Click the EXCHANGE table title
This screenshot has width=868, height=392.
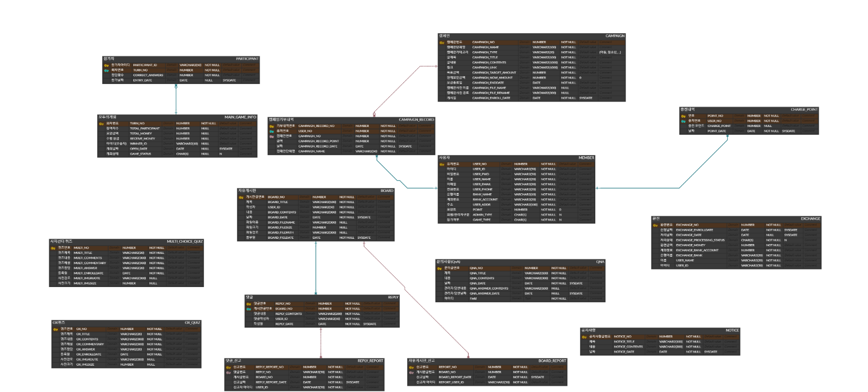810,219
